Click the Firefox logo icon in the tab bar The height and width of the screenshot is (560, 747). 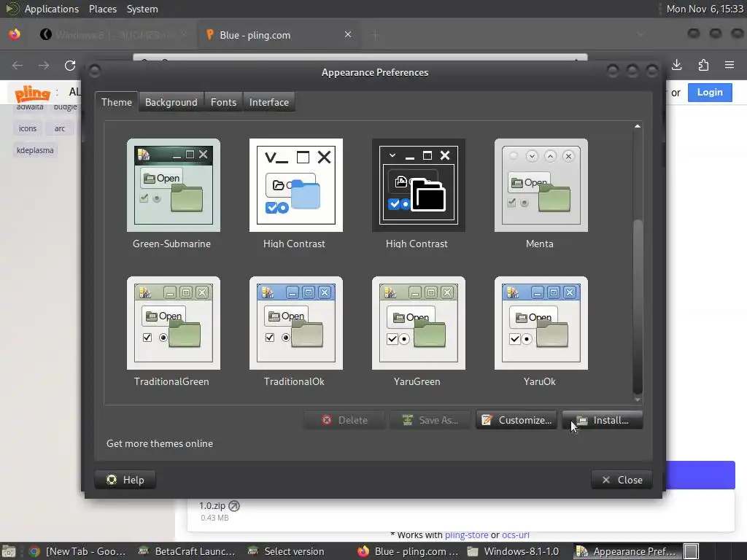click(15, 34)
